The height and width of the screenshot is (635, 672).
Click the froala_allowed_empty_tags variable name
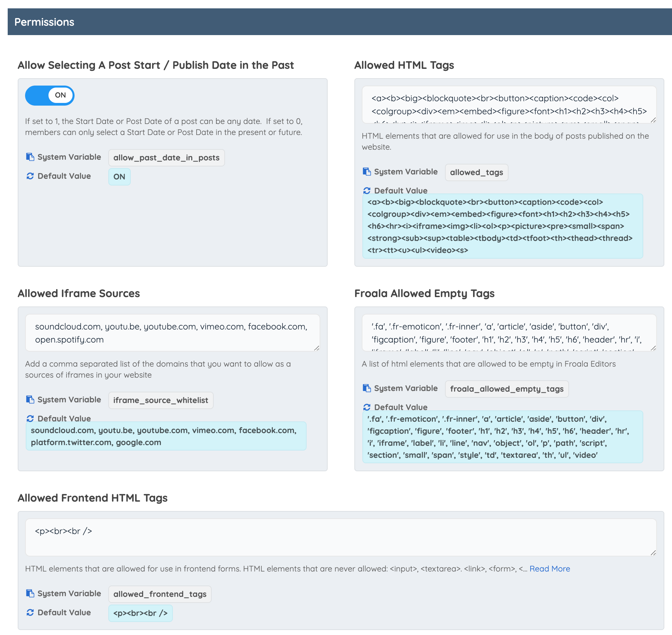point(507,389)
